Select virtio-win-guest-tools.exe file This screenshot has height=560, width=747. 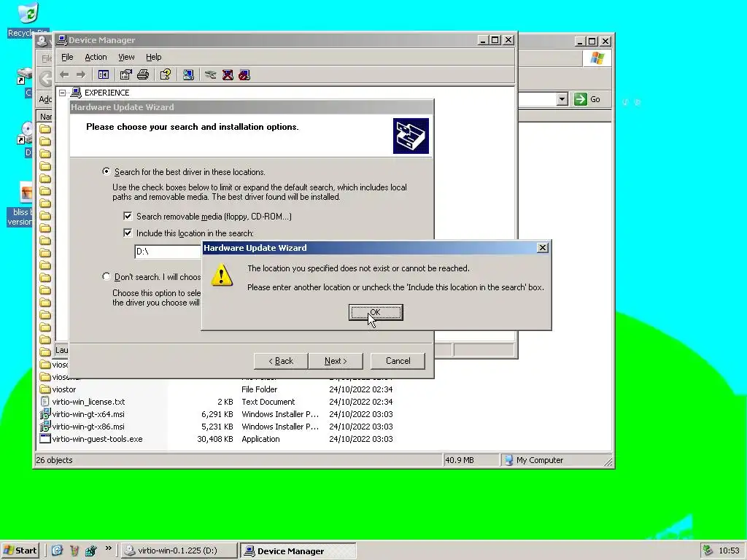click(97, 439)
